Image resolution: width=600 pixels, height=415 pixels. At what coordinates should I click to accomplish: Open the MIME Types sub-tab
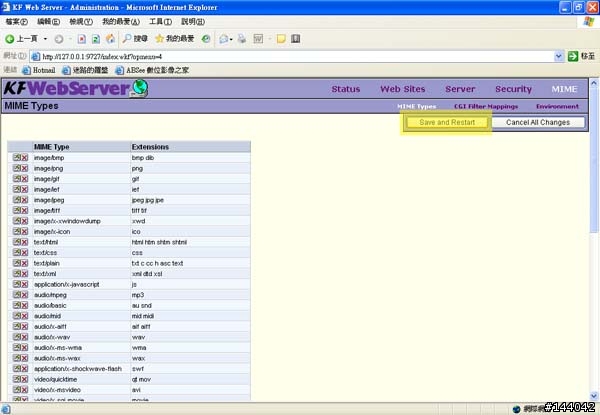tap(416, 106)
